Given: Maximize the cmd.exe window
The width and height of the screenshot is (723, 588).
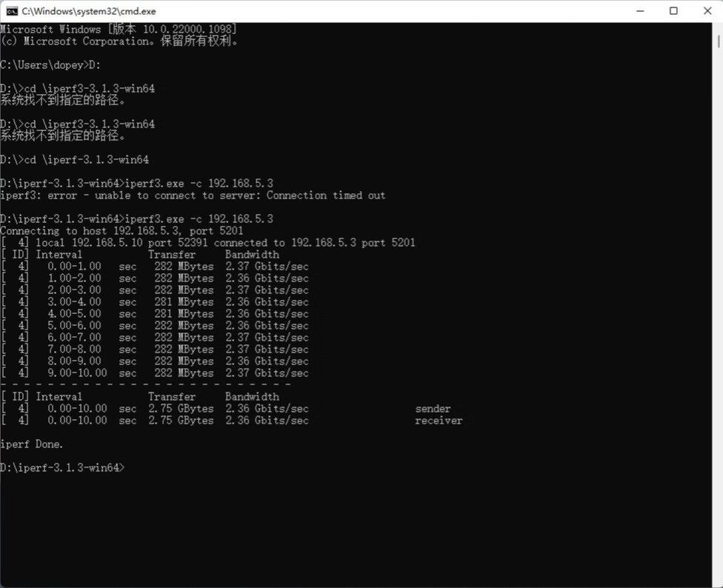Looking at the screenshot, I should 673,11.
